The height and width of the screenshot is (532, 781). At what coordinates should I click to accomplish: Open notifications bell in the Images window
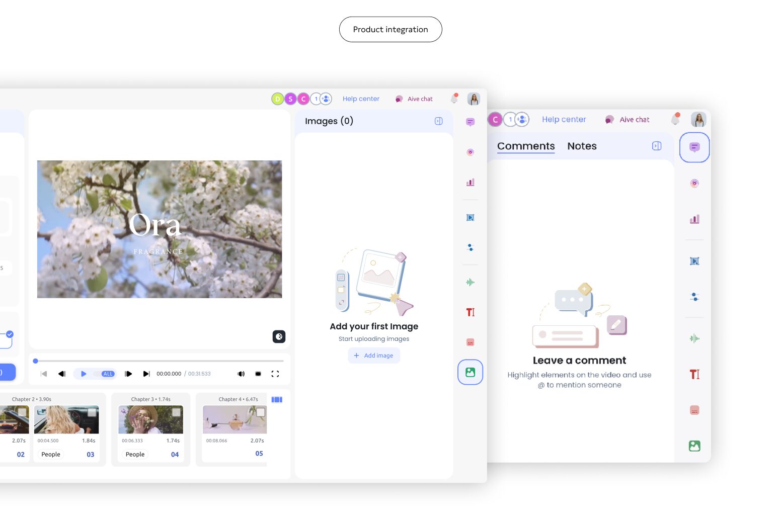[454, 98]
